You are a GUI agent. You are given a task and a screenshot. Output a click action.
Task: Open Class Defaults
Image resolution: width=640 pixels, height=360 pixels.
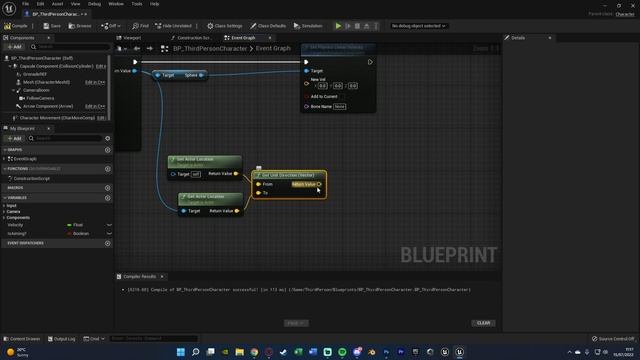click(x=268, y=26)
